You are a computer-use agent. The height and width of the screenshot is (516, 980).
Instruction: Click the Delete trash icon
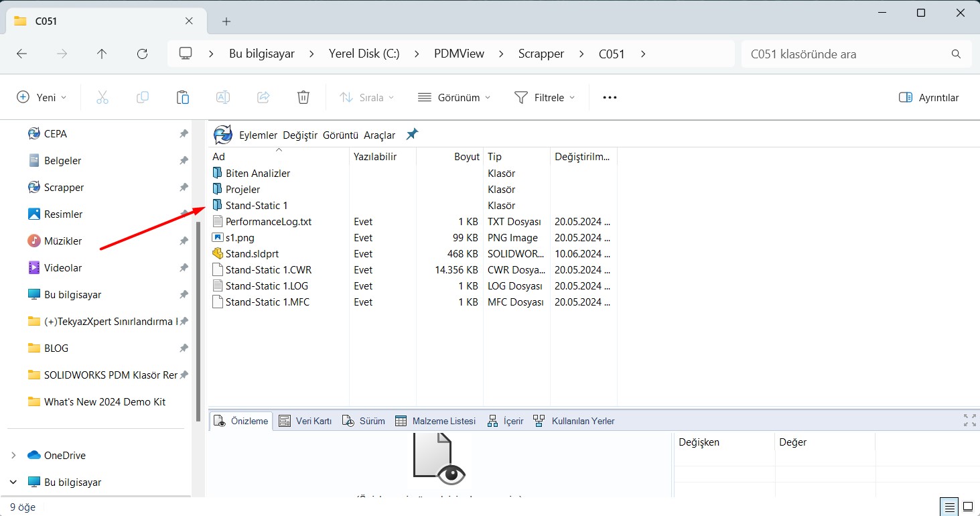(303, 97)
